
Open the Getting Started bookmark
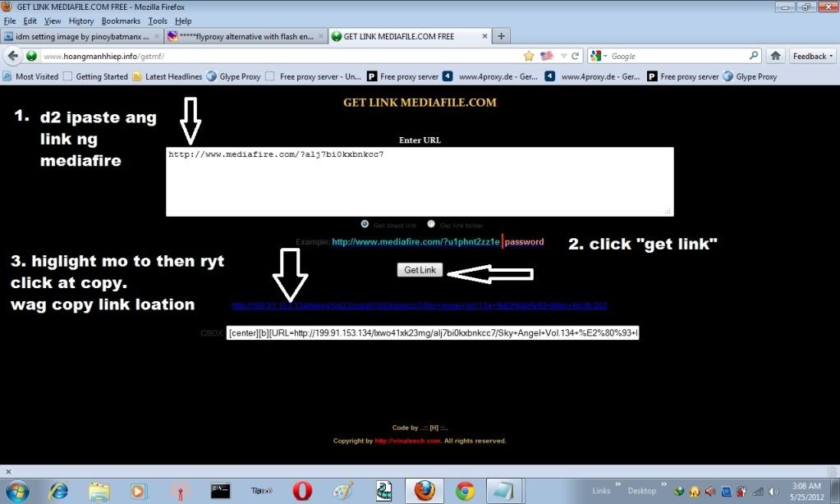click(x=95, y=76)
